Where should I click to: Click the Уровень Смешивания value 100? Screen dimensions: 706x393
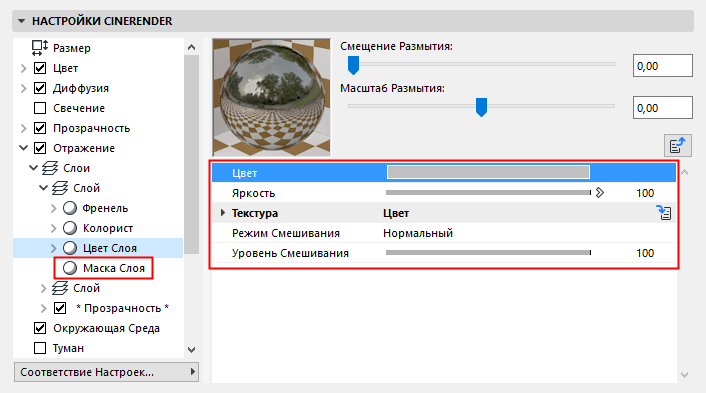coord(645,253)
